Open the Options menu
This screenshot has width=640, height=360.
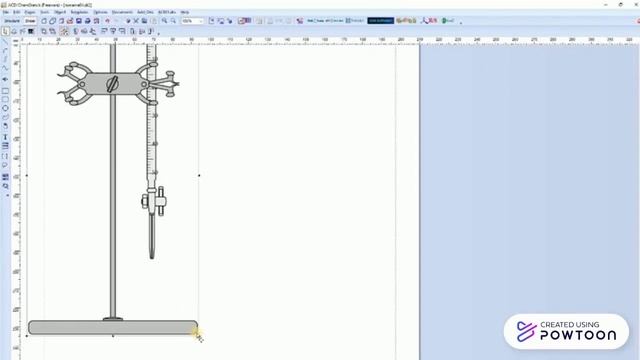point(100,12)
